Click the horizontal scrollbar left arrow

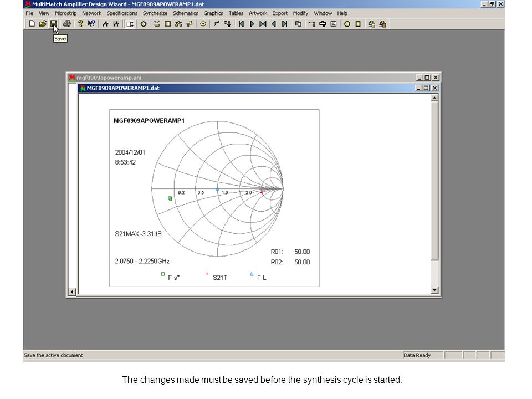pos(72,291)
